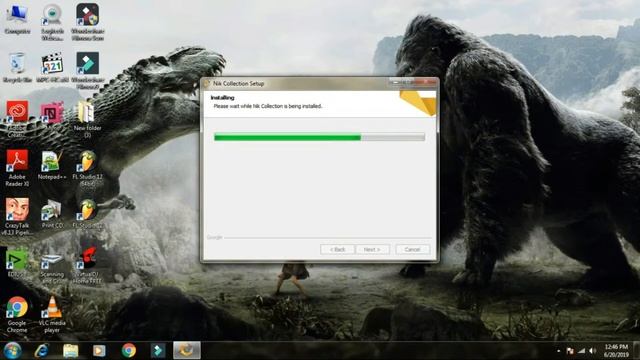Launch Adobe Reader XI
Screen dimensions: 640x360
click(x=17, y=168)
